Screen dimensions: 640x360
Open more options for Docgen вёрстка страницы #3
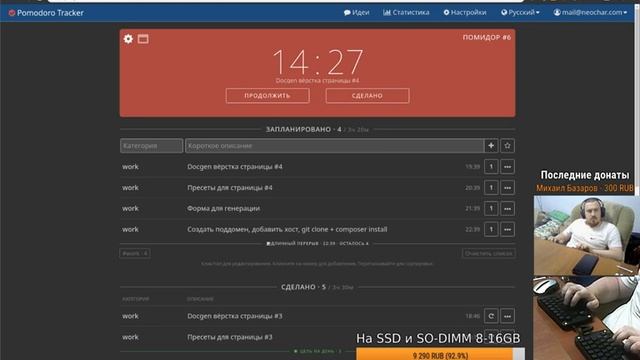(507, 316)
